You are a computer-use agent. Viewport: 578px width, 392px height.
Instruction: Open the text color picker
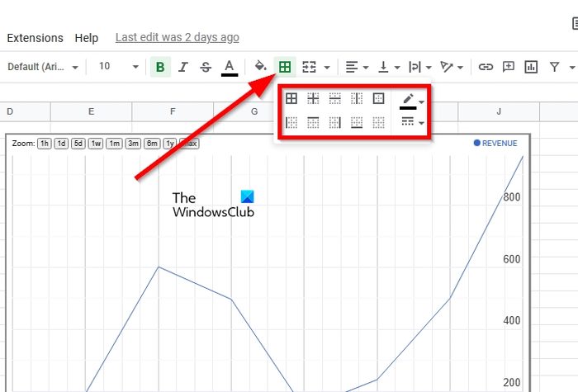click(x=230, y=68)
